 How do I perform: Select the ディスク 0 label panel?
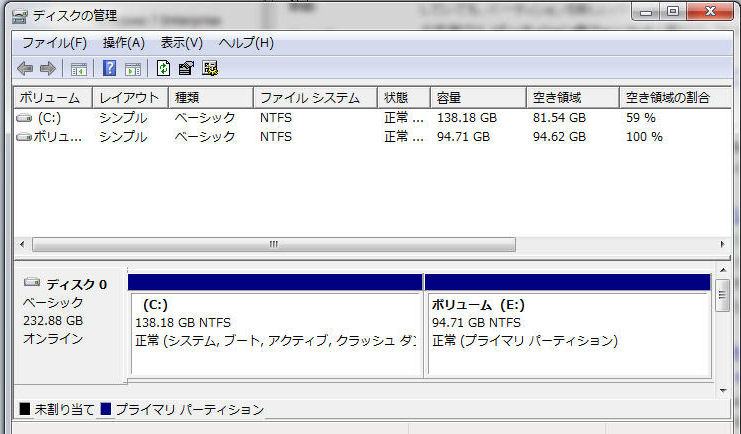click(x=70, y=326)
